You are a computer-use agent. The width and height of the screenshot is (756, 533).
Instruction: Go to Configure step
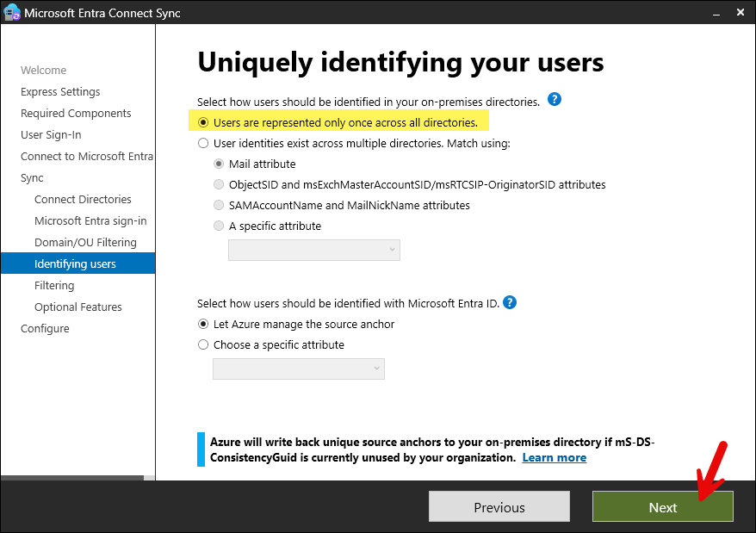45,328
